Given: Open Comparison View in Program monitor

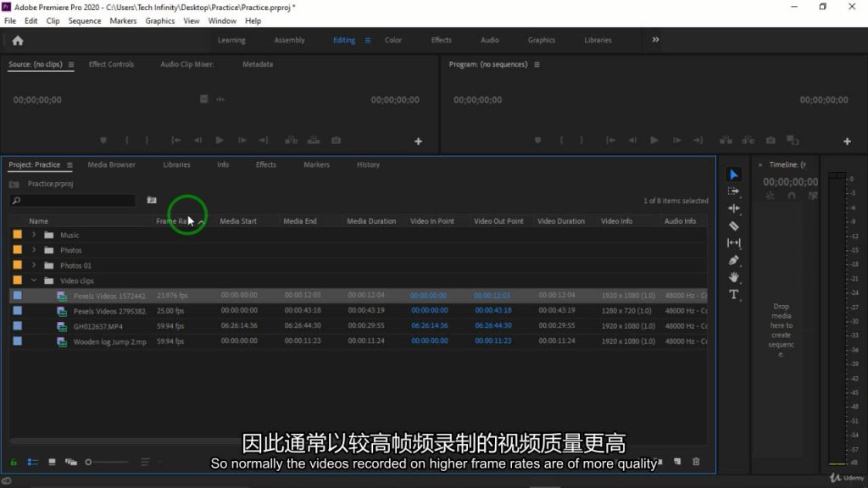Looking at the screenshot, I should click(793, 141).
